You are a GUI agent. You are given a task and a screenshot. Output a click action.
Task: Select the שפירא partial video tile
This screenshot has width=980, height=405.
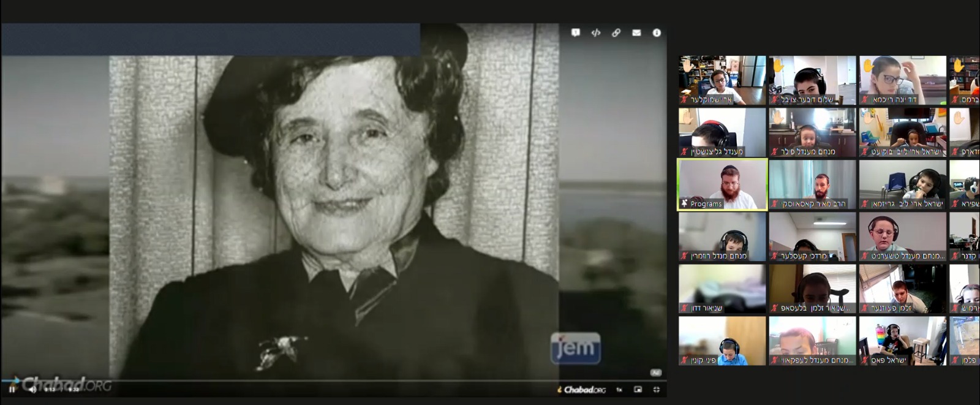coord(965,184)
